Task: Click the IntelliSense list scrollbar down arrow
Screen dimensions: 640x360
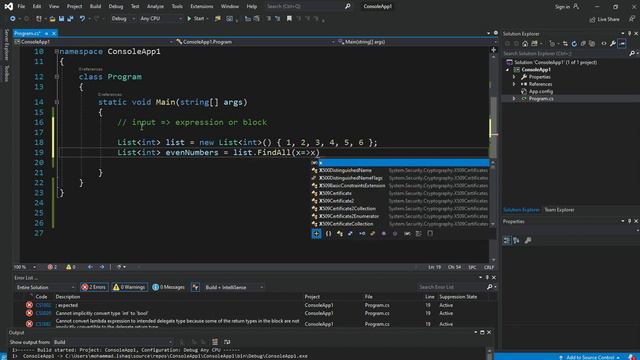Action: 493,224
